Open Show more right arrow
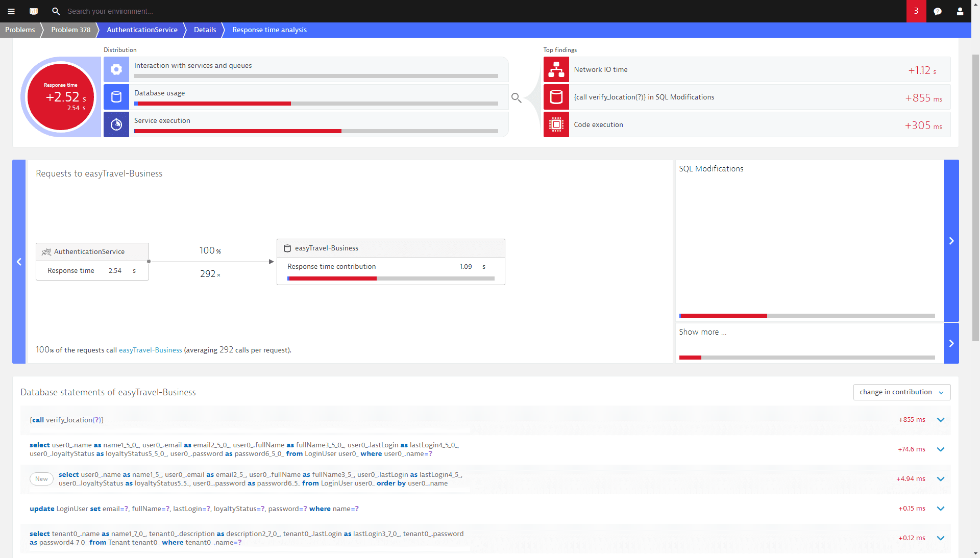 pyautogui.click(x=951, y=343)
